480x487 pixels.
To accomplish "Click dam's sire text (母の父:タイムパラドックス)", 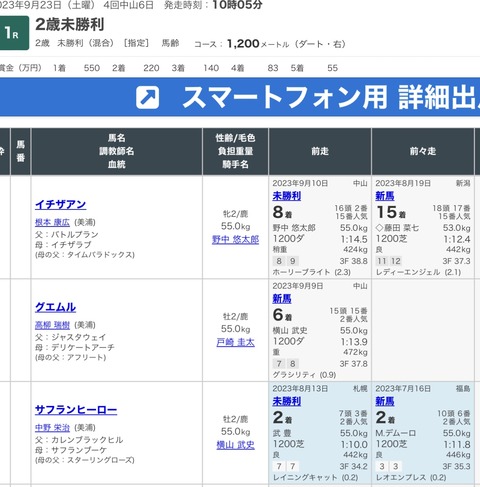I will 85,255.
